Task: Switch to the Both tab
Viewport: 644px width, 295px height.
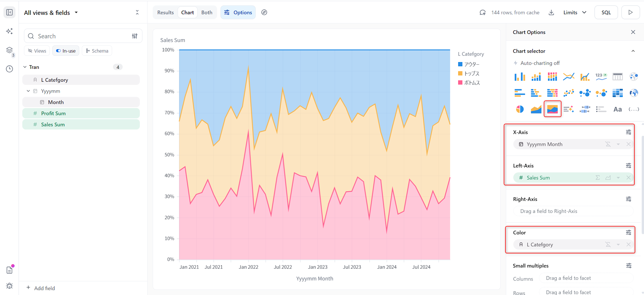Action: [207, 13]
